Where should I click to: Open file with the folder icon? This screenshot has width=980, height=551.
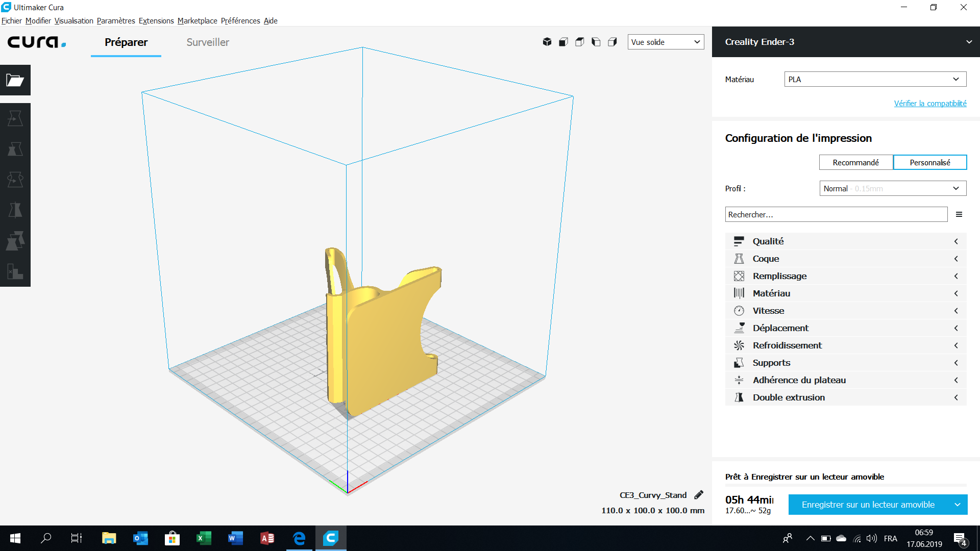tap(15, 80)
